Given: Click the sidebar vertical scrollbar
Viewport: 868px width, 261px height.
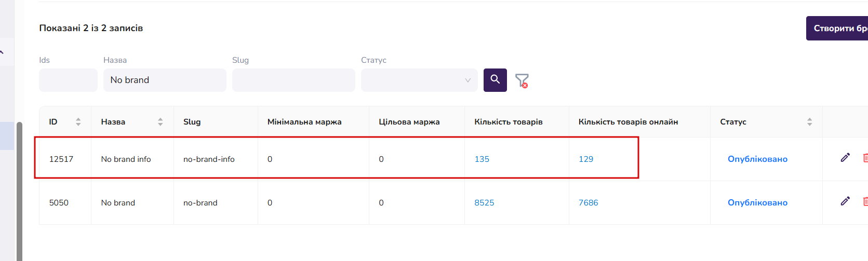Looking at the screenshot, I should click(19, 191).
